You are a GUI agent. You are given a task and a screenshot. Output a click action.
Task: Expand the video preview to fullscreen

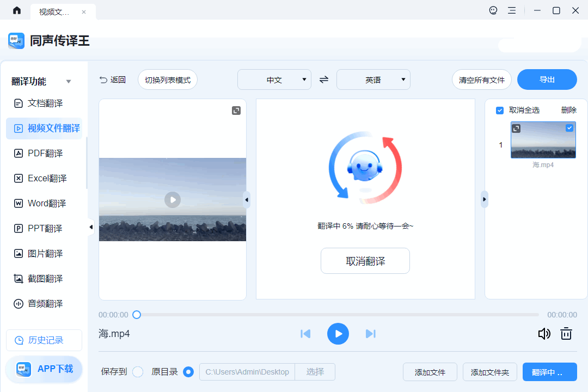coord(236,111)
